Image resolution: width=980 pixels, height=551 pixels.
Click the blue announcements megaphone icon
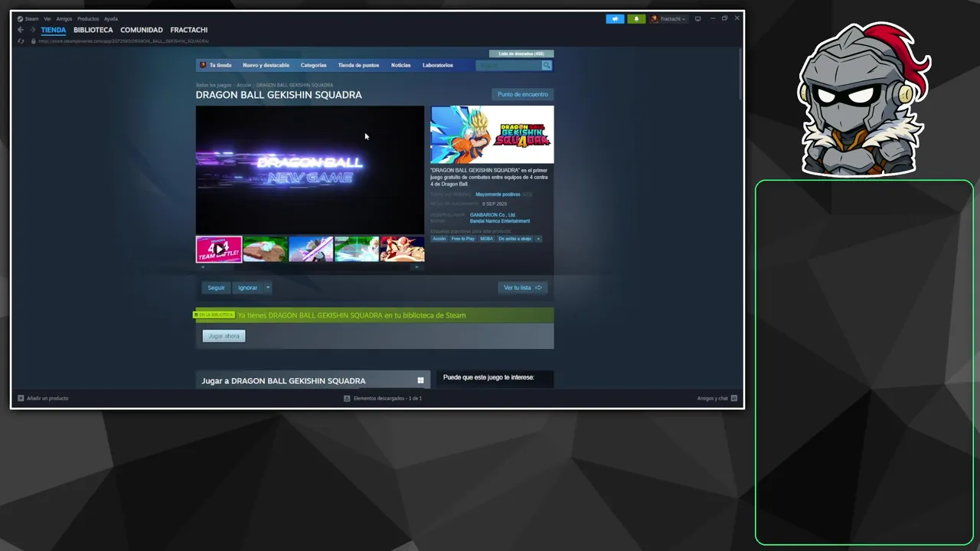[615, 18]
